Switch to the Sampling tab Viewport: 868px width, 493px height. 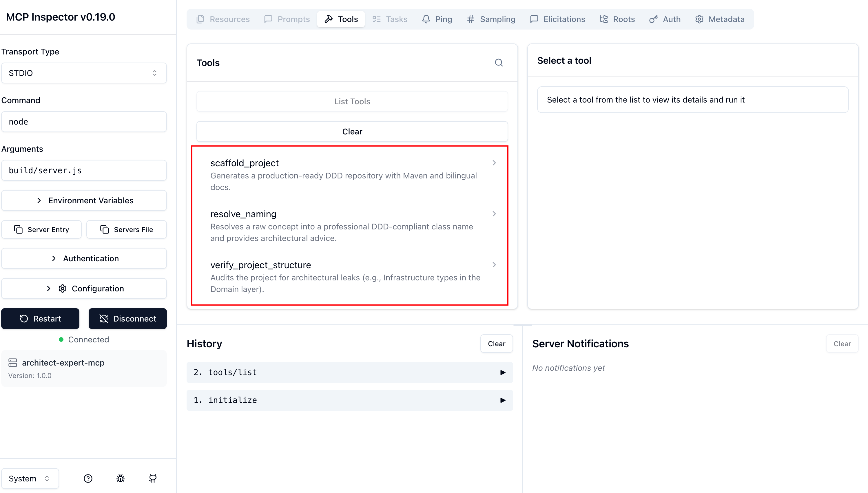click(x=491, y=19)
